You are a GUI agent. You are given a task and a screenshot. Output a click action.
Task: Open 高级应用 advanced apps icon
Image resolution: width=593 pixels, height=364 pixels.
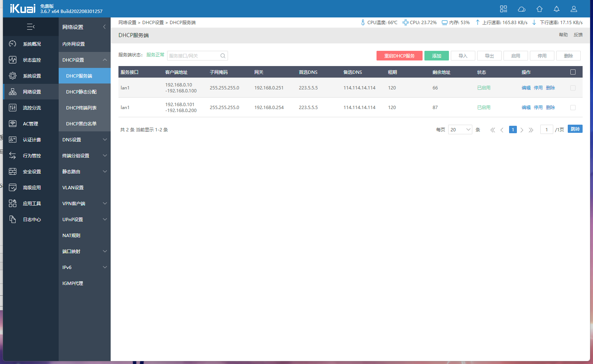pyautogui.click(x=13, y=187)
